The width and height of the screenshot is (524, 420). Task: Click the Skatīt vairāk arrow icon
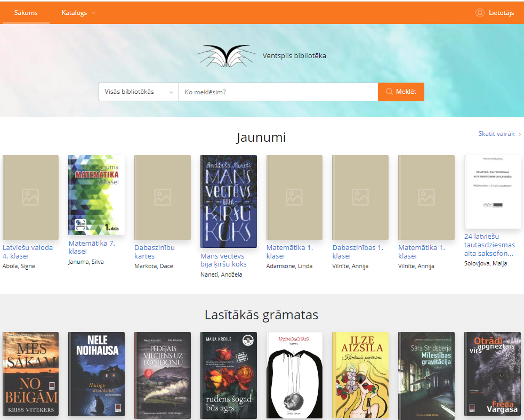pyautogui.click(x=519, y=134)
